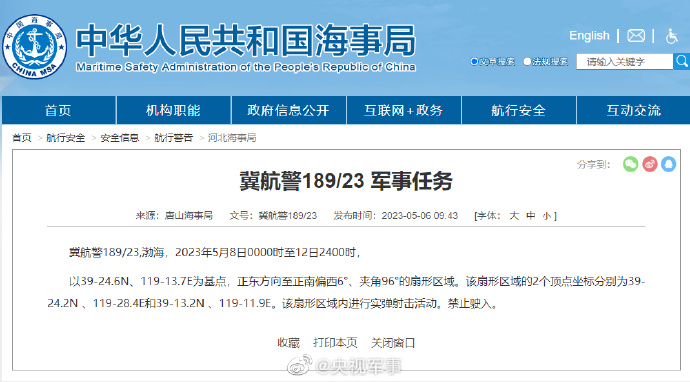
Task: Click the document number 冀航警189/23 after 文号
Action: tap(287, 216)
